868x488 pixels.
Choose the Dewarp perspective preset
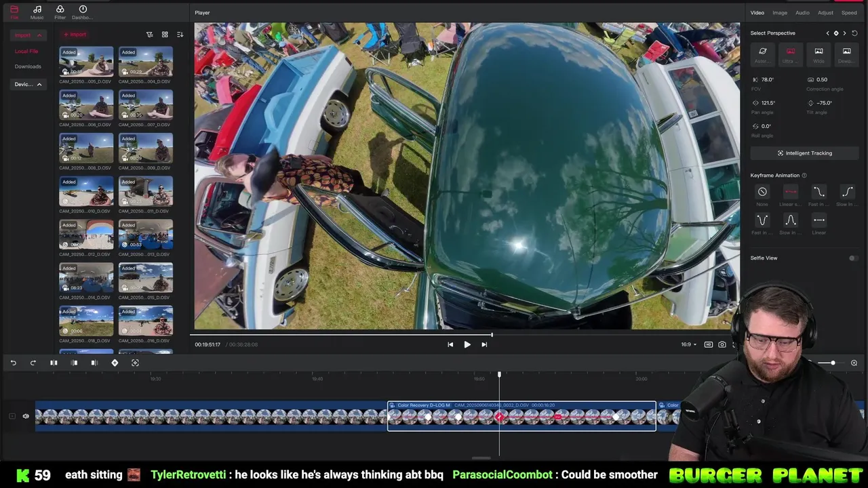[846, 54]
